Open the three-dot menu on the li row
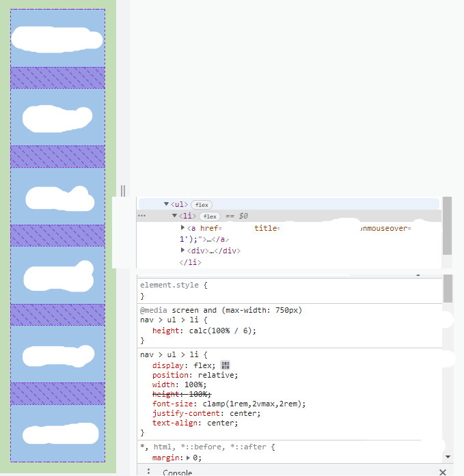Viewport: 464px width, 476px height. pos(142,216)
